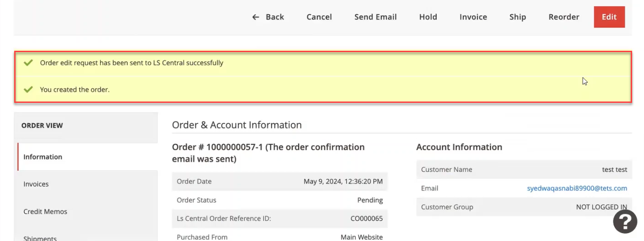Open the Credit Memos tab

45,212
